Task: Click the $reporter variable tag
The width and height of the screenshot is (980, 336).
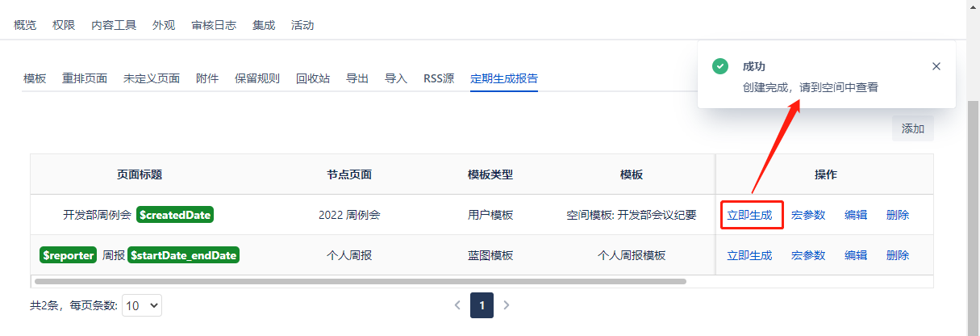Action: pyautogui.click(x=69, y=255)
